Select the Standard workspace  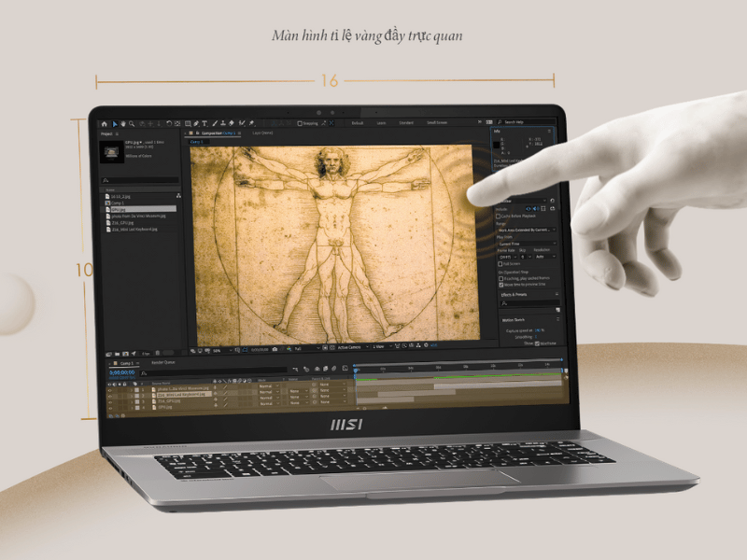[x=406, y=123]
